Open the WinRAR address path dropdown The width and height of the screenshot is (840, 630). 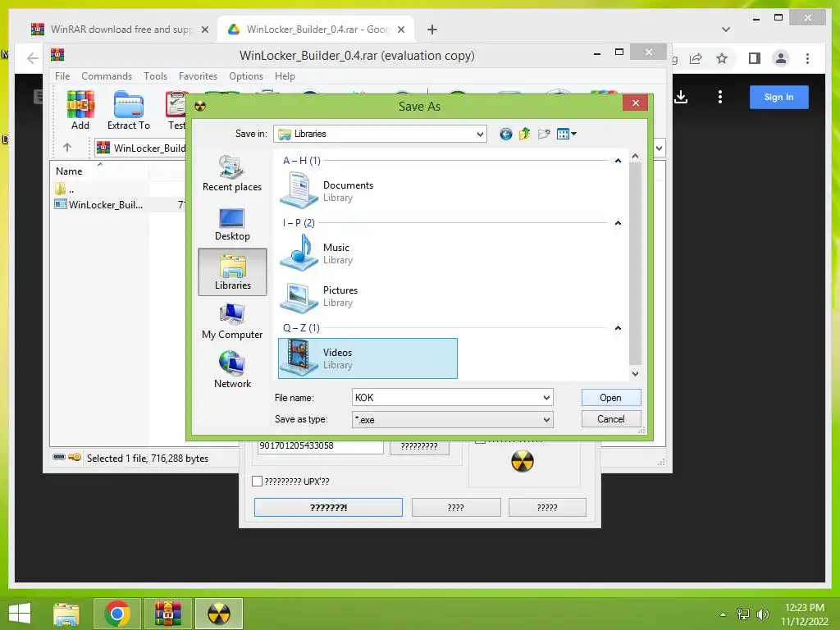659,148
